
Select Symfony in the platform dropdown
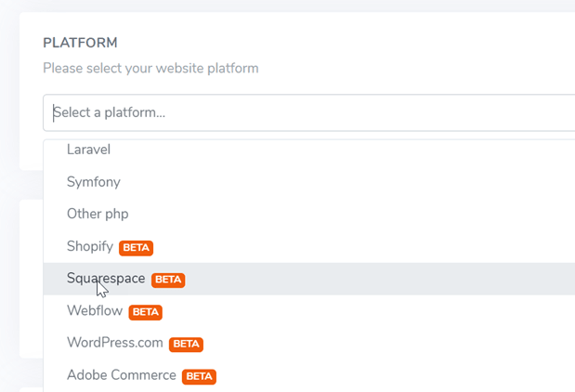[308, 182]
